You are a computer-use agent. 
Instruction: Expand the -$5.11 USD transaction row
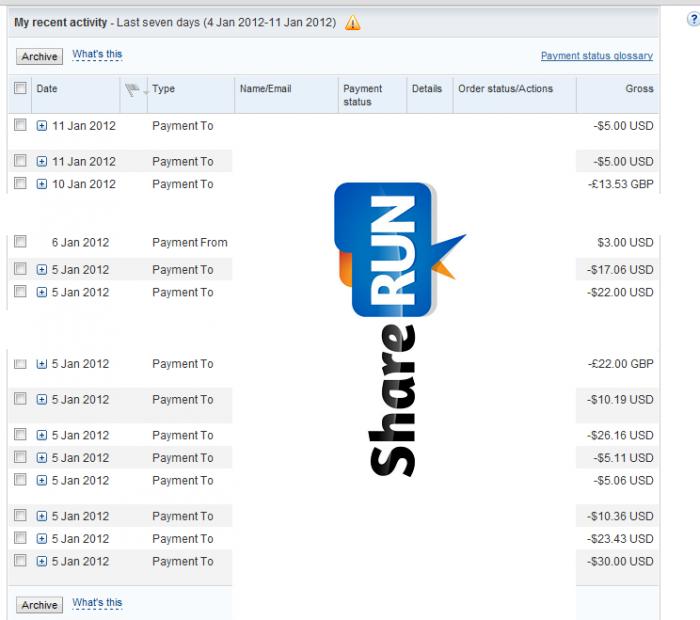(42, 458)
